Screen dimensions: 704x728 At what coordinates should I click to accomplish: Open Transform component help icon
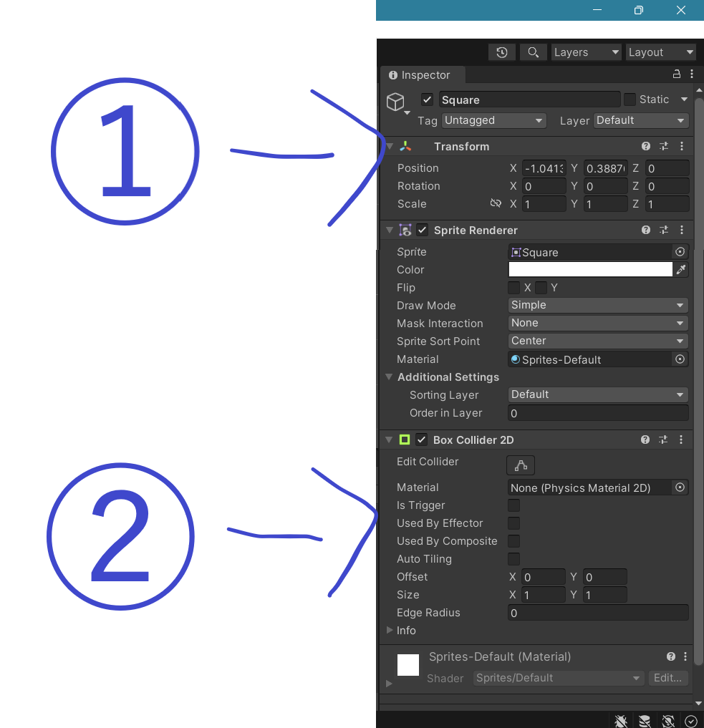coord(645,146)
